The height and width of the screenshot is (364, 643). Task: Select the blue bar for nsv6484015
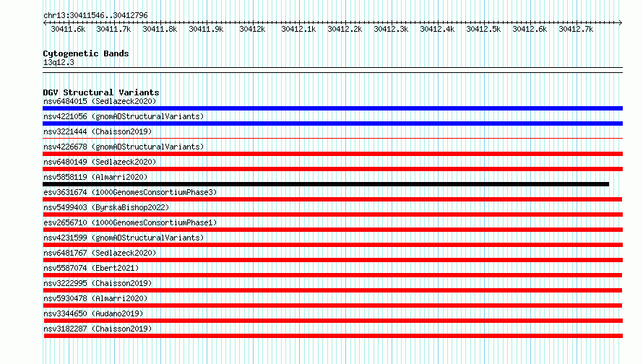[x=332, y=108]
